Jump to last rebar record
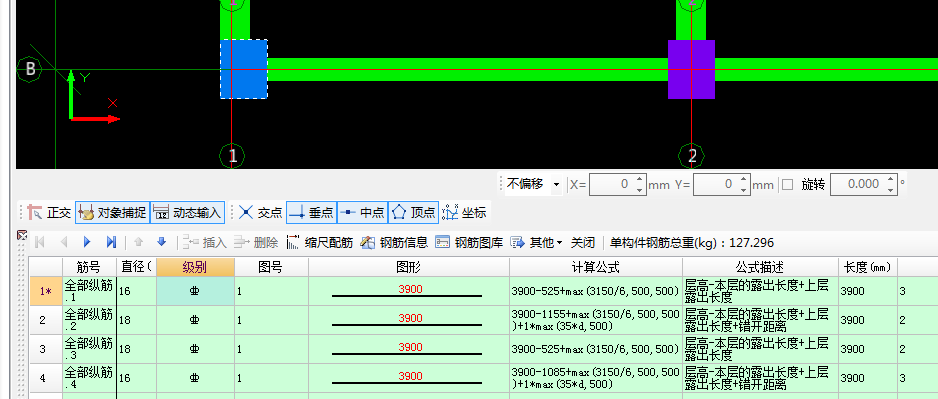This screenshot has width=938, height=399. point(111,242)
